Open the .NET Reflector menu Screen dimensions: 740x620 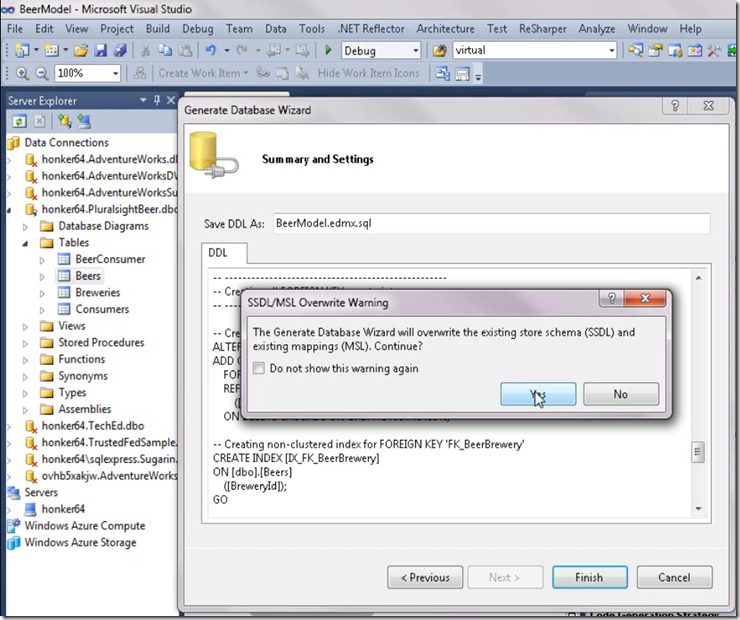(x=371, y=29)
